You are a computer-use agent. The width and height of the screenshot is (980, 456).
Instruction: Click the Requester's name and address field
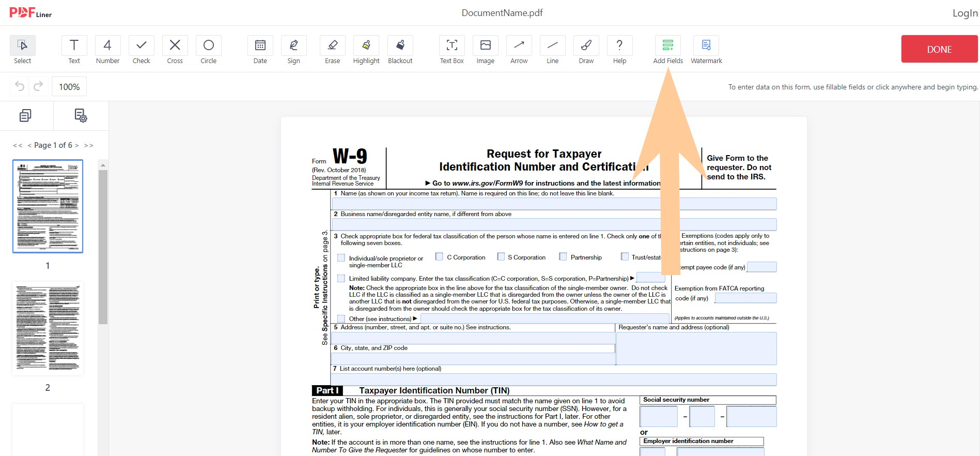tap(696, 348)
